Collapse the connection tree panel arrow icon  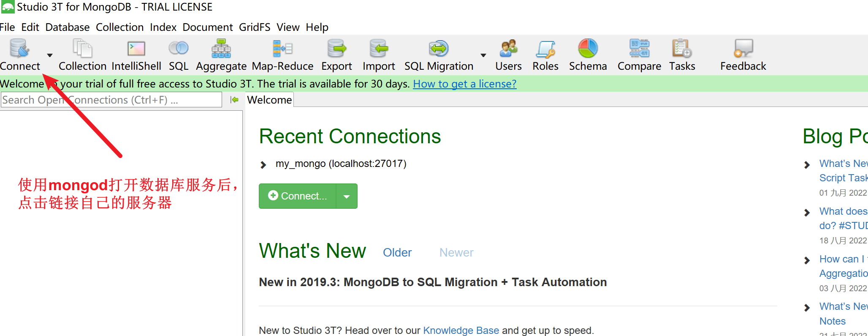234,100
